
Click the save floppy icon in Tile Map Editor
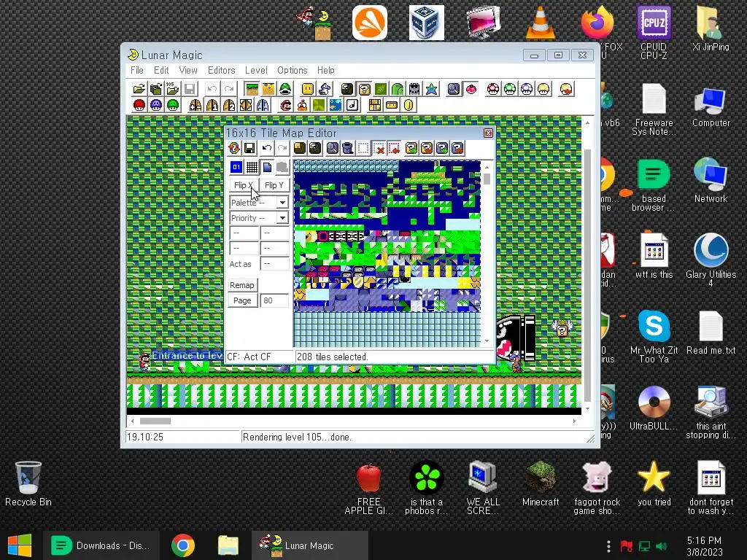(x=249, y=149)
